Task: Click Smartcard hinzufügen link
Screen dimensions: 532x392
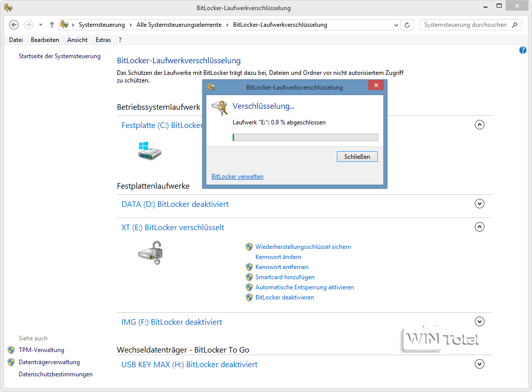Action: pos(285,277)
